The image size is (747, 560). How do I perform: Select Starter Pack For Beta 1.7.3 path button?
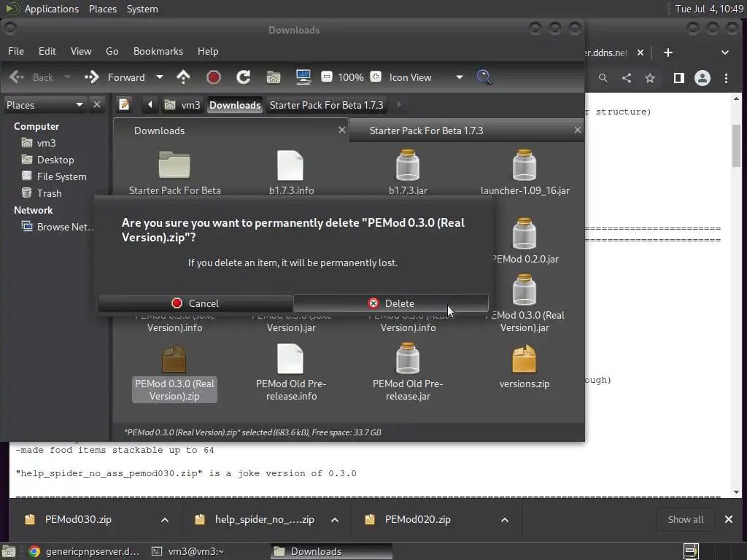(326, 105)
